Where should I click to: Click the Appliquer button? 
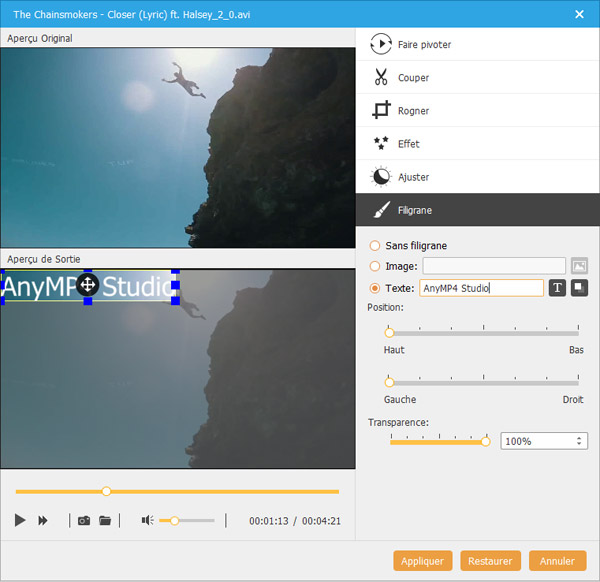(422, 561)
